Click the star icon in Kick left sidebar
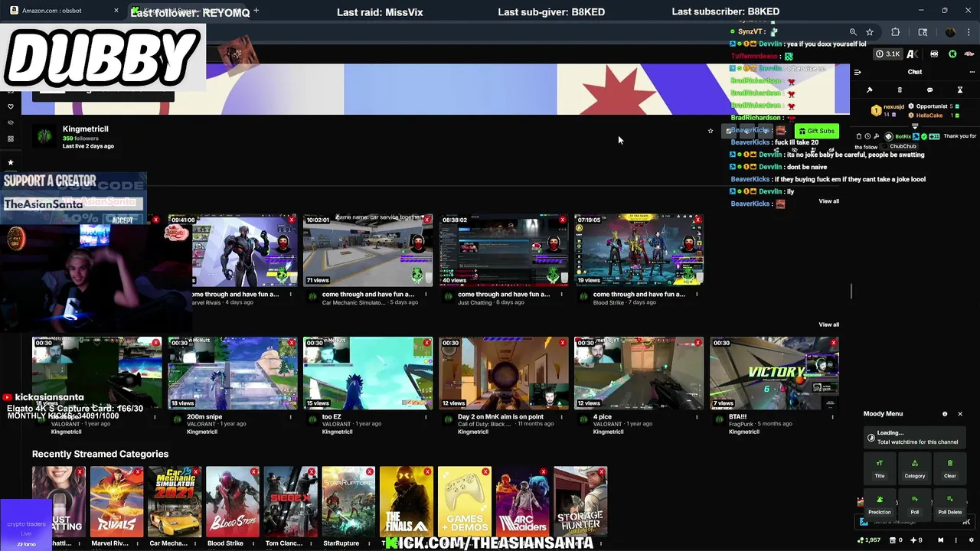980x551 pixels. click(x=11, y=162)
